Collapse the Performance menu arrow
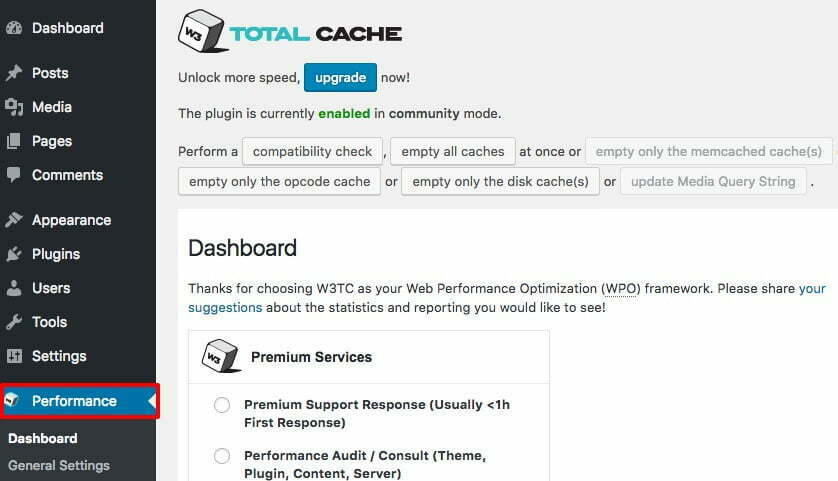 (152, 401)
